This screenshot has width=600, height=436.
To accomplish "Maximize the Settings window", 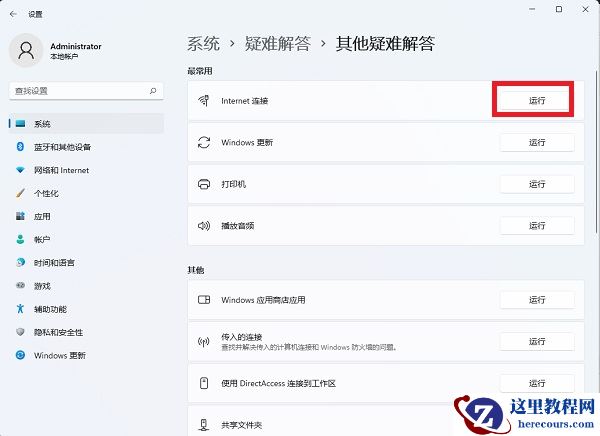I will click(x=559, y=9).
